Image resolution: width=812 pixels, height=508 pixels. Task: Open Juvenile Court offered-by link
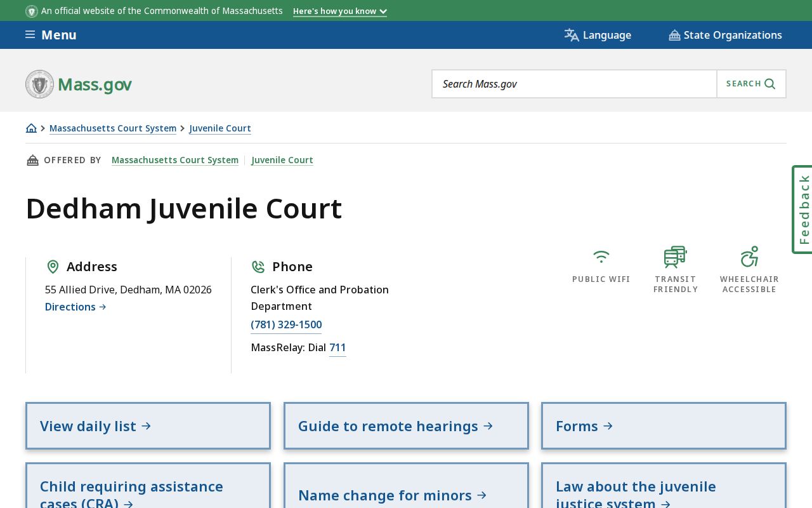pos(282,160)
